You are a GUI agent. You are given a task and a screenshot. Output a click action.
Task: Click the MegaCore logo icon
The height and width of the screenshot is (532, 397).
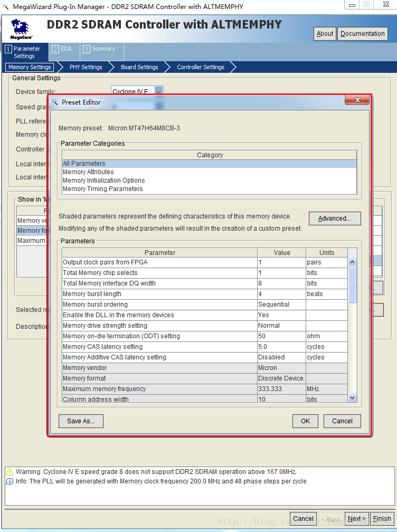21,30
